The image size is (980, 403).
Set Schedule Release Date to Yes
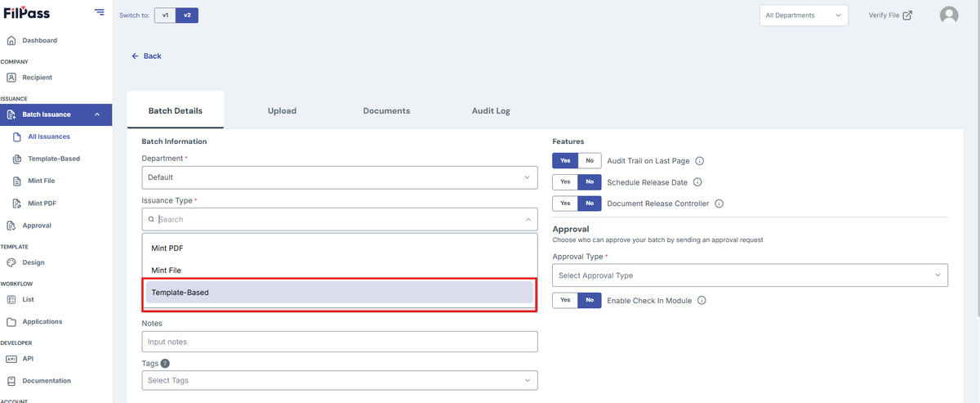click(565, 181)
